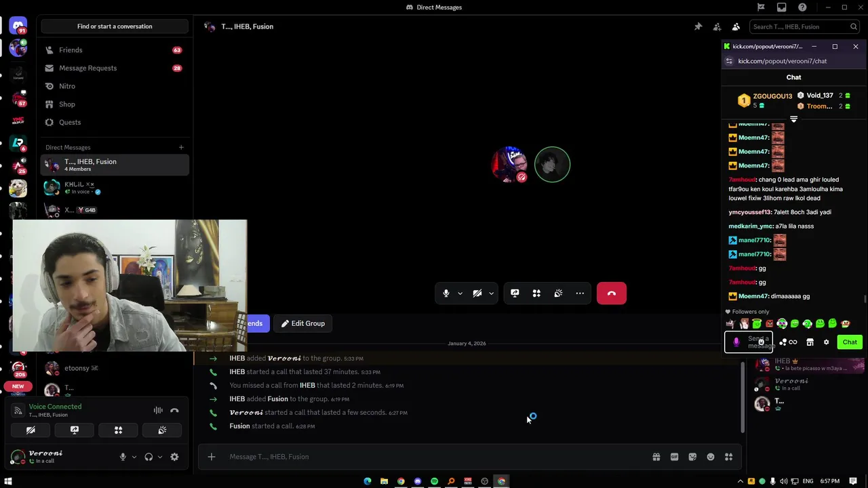The width and height of the screenshot is (868, 488).
Task: Open the attachment plus button
Action: (x=212, y=457)
